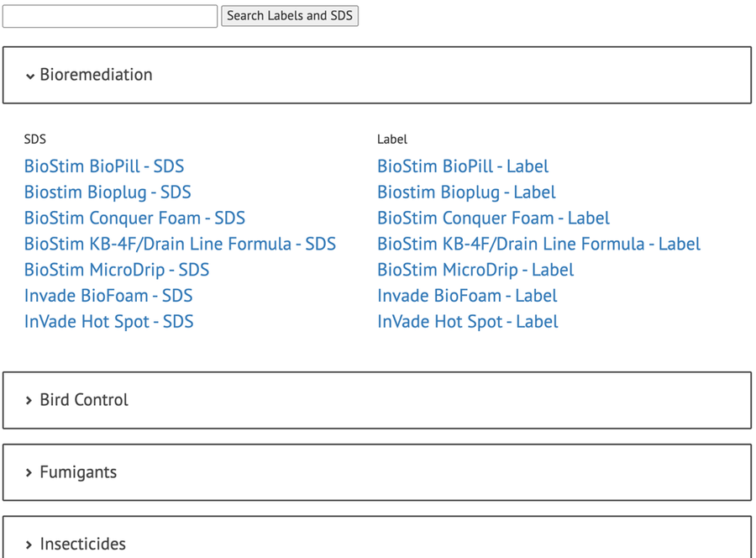View BioStim MicroDrip Label
This screenshot has height=558, width=756.
point(475,271)
